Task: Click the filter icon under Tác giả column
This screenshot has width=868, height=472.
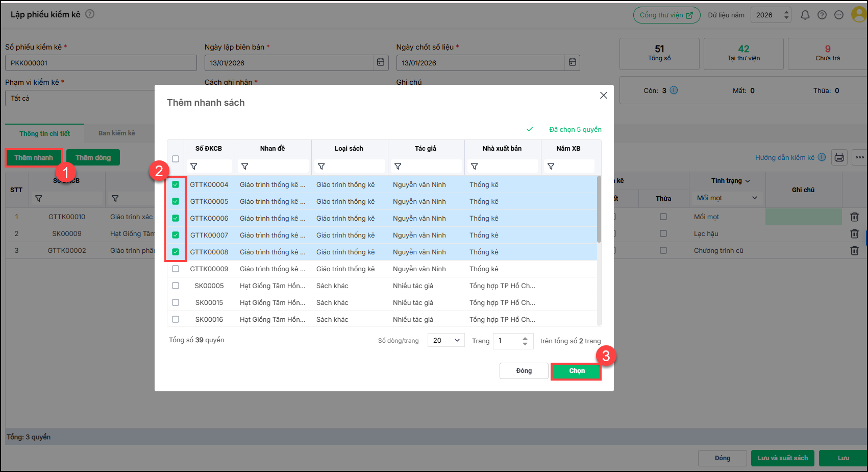Action: (398, 167)
